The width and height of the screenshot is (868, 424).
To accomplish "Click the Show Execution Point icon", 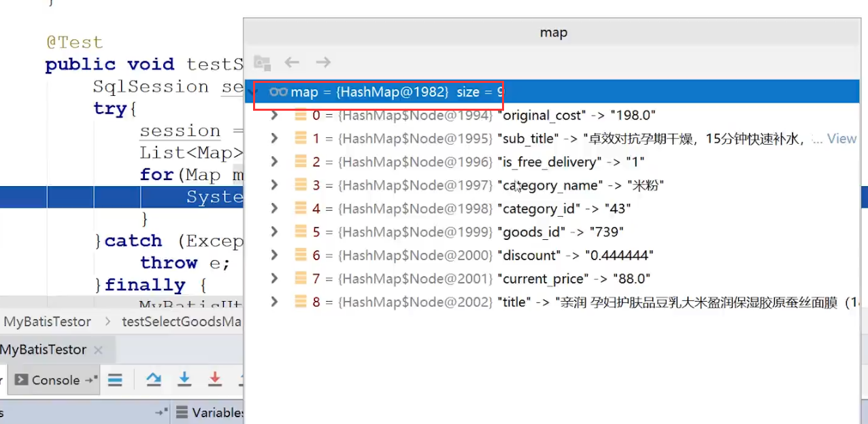I will pyautogui.click(x=116, y=380).
